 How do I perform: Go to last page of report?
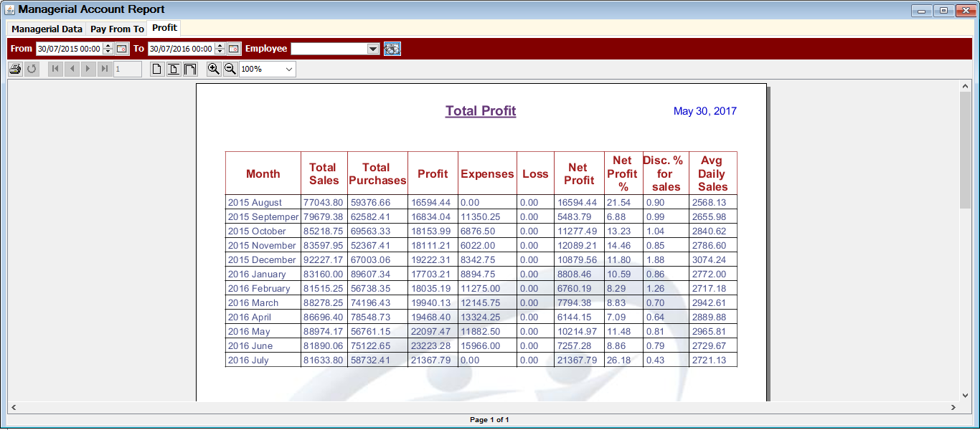click(105, 69)
